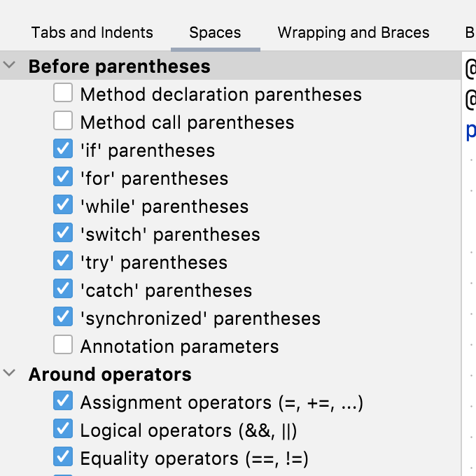Viewport: 476px width, 476px height.
Task: Switch to Tabs and Indents tab
Action: (x=92, y=33)
